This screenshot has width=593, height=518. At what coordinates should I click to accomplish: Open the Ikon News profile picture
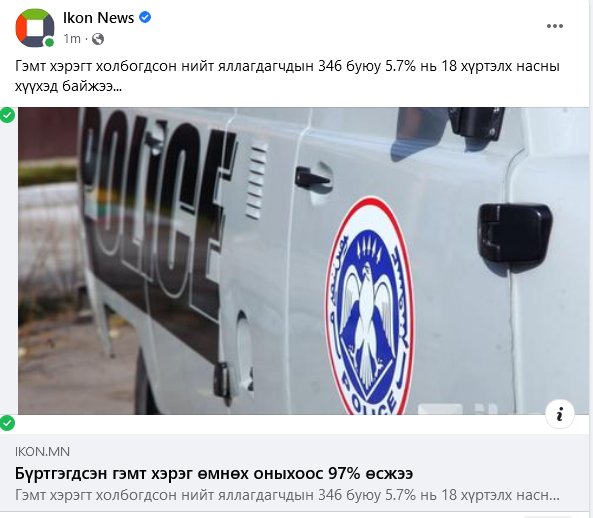(x=35, y=28)
